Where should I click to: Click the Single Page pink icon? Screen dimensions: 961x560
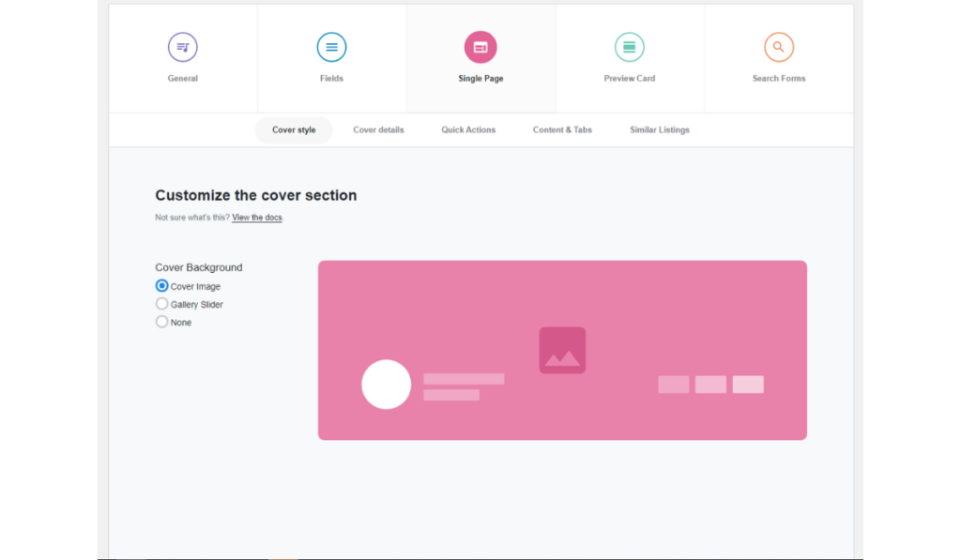click(480, 47)
